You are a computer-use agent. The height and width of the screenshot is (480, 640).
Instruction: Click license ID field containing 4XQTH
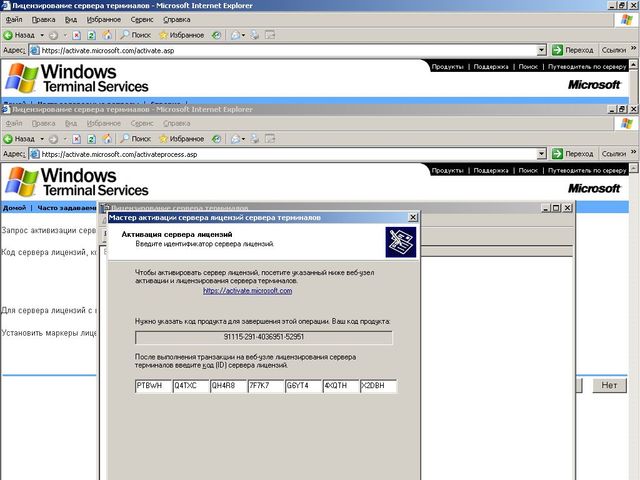pos(341,386)
